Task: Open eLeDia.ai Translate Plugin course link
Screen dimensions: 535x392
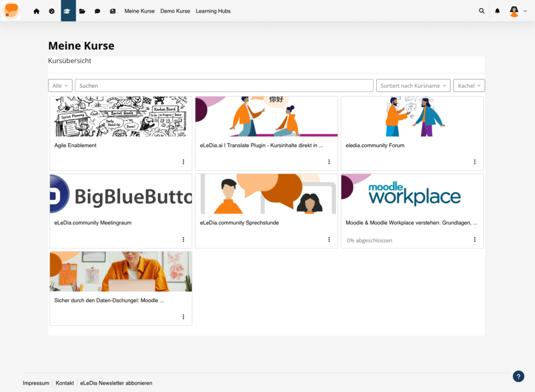Action: [x=261, y=145]
